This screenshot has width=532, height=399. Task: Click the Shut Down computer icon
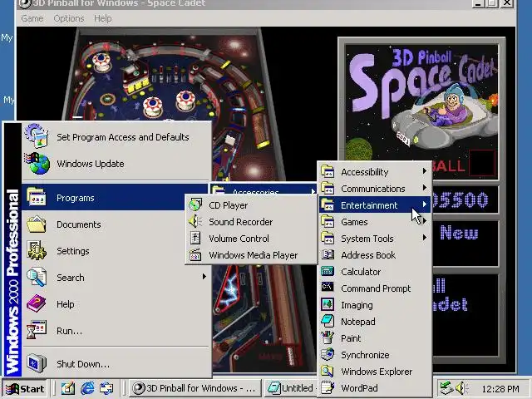coord(37,363)
